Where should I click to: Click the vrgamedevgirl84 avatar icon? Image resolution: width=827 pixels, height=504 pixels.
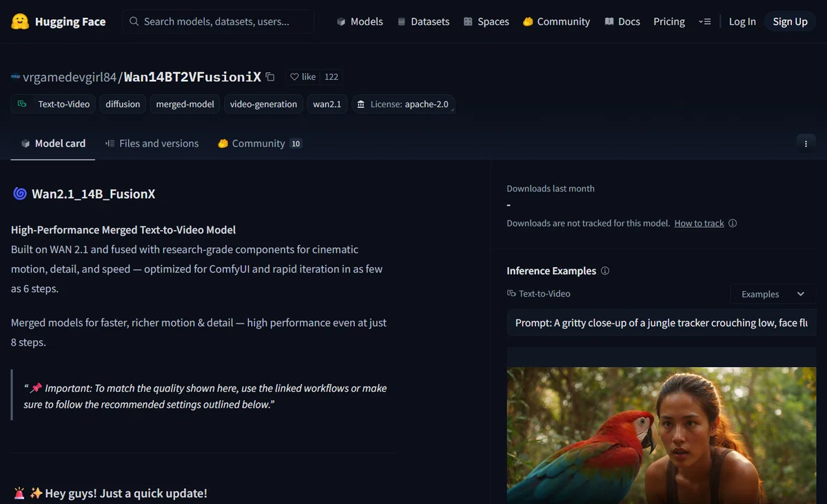coord(16,77)
